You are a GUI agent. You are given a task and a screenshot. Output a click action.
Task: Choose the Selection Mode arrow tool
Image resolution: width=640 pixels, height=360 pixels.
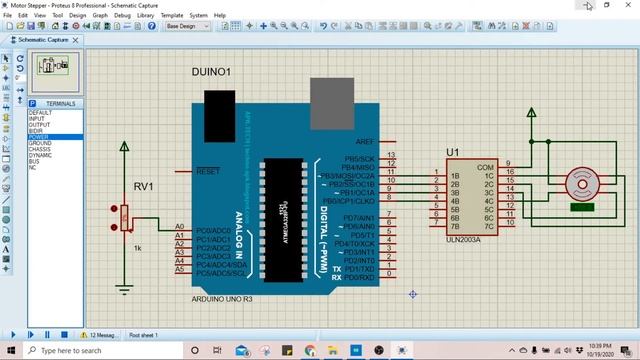(x=6, y=58)
